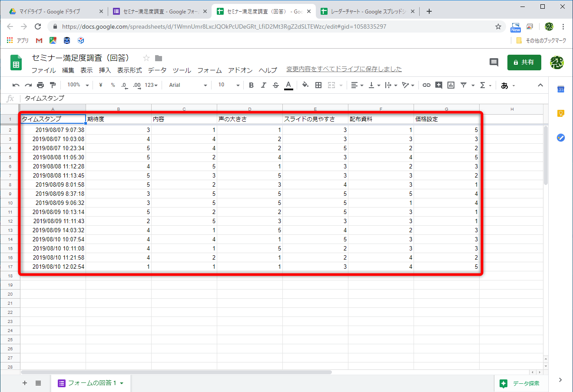Image resolution: width=573 pixels, height=392 pixels.
Task: Open the ツール menu
Action: point(182,70)
